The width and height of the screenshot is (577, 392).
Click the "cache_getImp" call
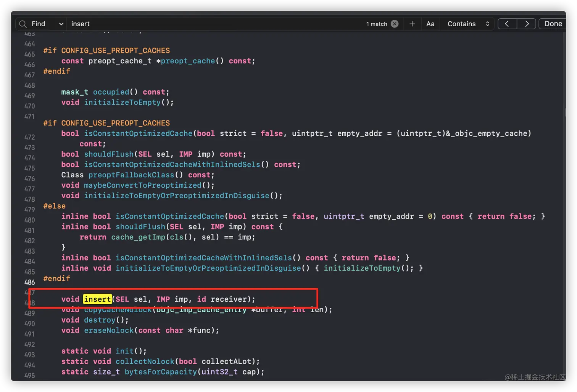click(x=138, y=237)
